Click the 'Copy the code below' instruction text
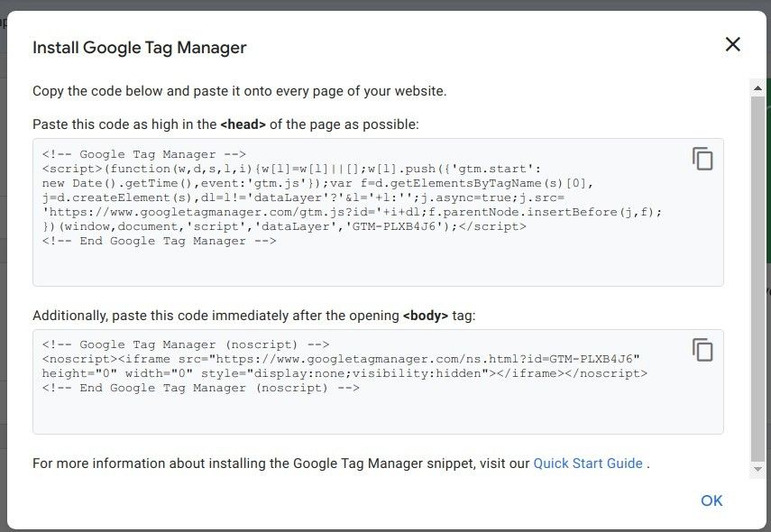Screen dimensions: 771x532 (240, 91)
